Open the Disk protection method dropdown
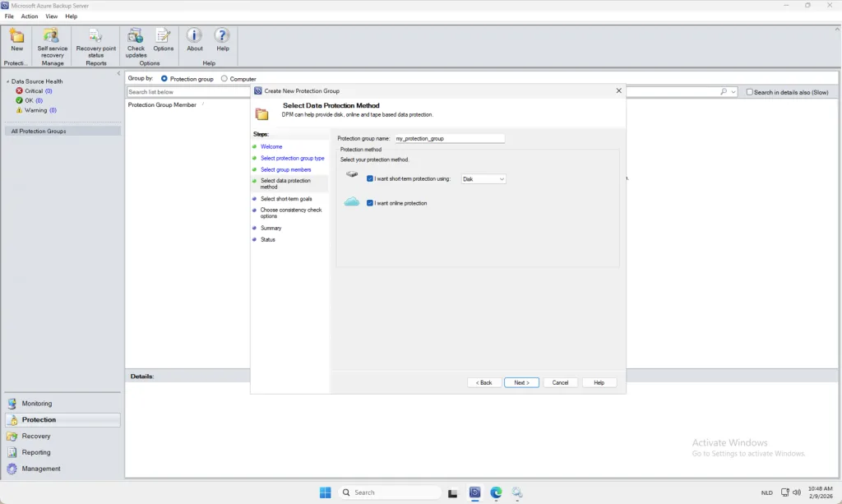 click(x=483, y=178)
